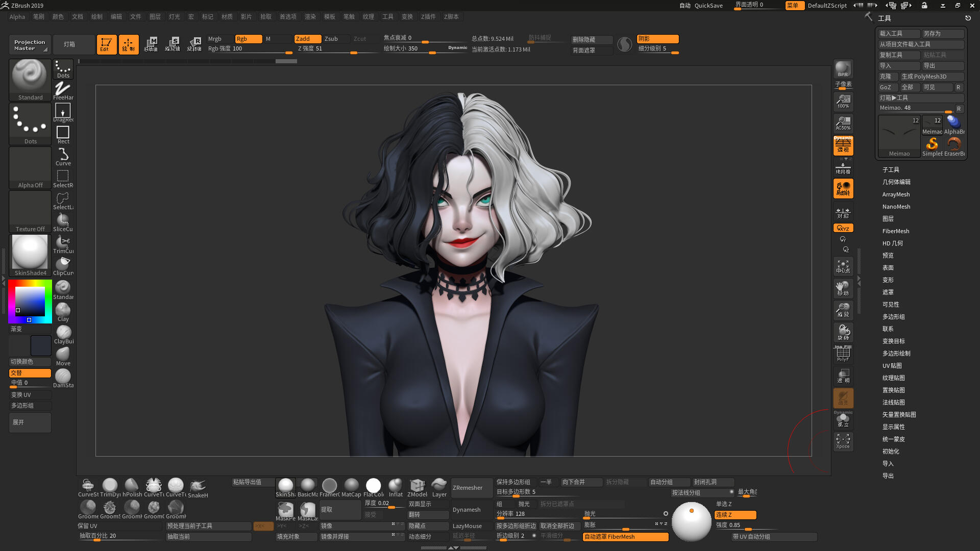Select the FlatColor material
The image size is (980, 551).
point(374,488)
